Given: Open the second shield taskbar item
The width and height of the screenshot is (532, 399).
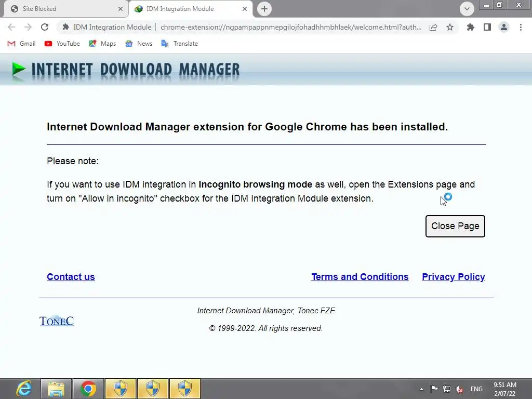Looking at the screenshot, I should click(153, 389).
